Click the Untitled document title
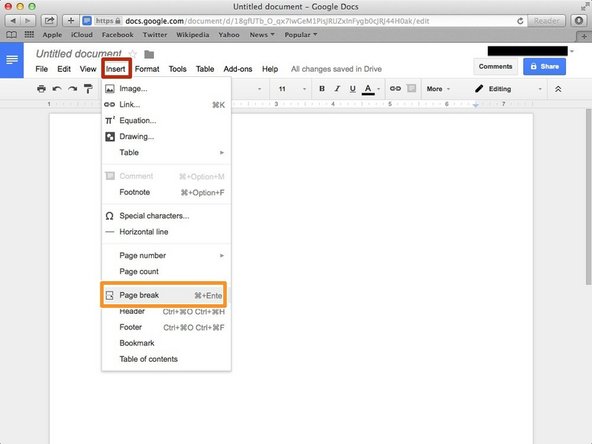592x444 pixels. click(79, 54)
